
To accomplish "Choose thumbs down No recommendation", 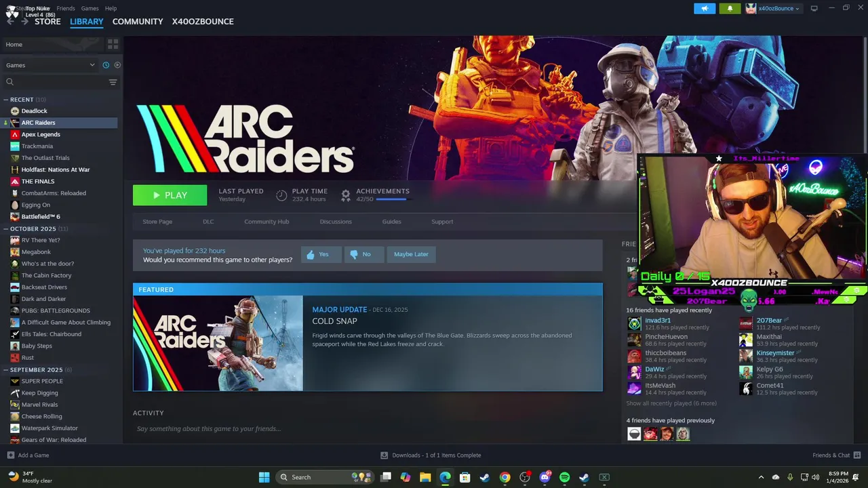I will [364, 254].
